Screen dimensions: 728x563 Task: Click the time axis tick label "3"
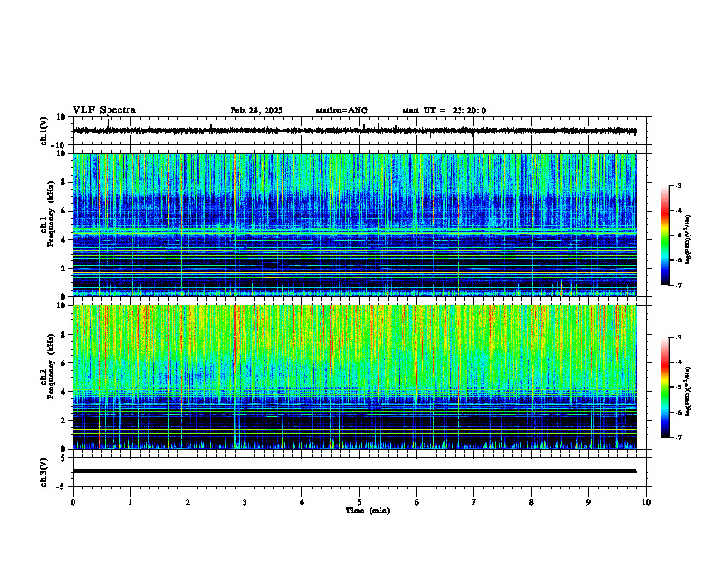(x=245, y=502)
